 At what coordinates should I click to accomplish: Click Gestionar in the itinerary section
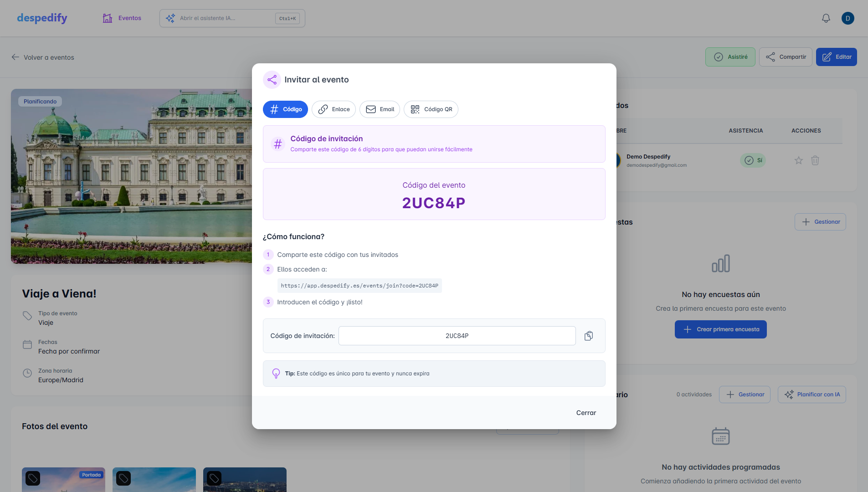click(x=745, y=395)
